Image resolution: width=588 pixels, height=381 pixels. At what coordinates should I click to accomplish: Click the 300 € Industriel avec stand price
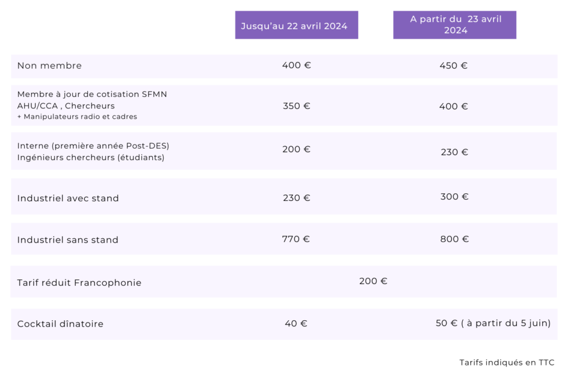[x=455, y=197]
